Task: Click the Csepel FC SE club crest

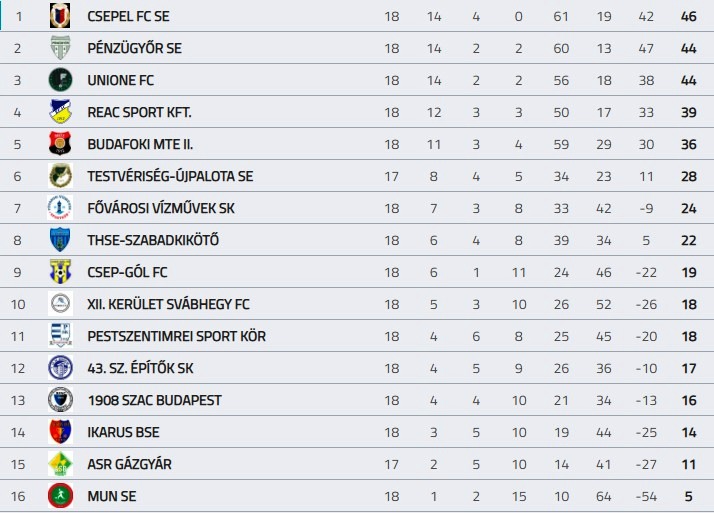Action: click(60, 16)
